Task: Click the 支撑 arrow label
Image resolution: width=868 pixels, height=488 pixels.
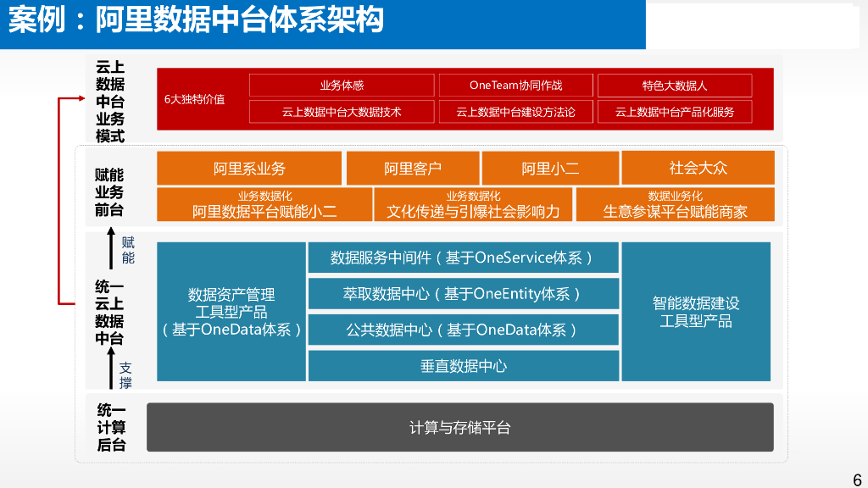Action: (x=125, y=375)
